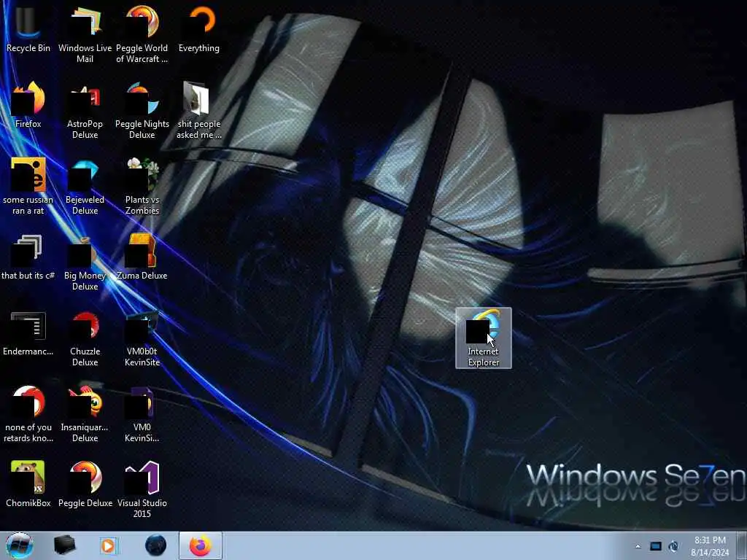Viewport: 747px width, 560px height.
Task: Select the Visual Studio 2015 shortcut
Action: pyautogui.click(x=142, y=488)
